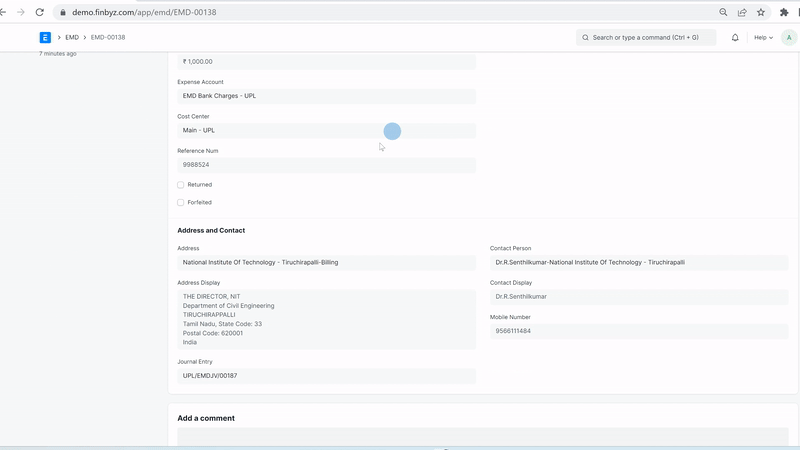Click the share page icon
Viewport: 800px width, 450px height.
tap(742, 12)
